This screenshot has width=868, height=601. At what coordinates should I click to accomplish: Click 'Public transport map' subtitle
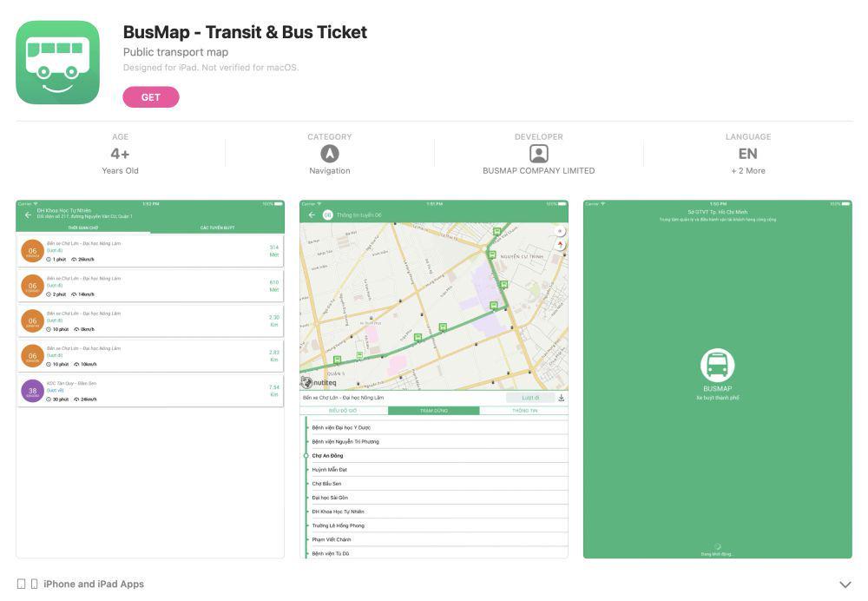[x=175, y=52]
